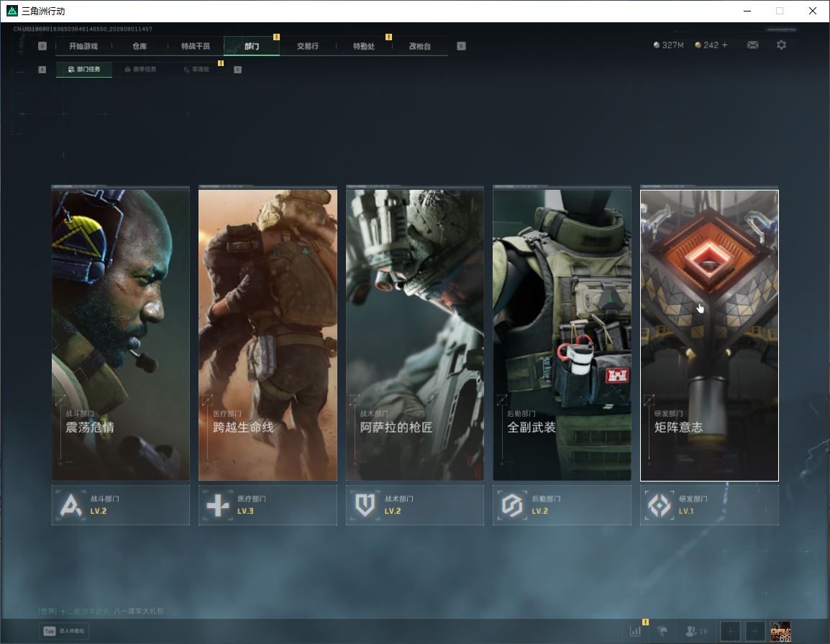Open the 赛季任务 sub-tab
Screen dimensions: 830x644
140,69
